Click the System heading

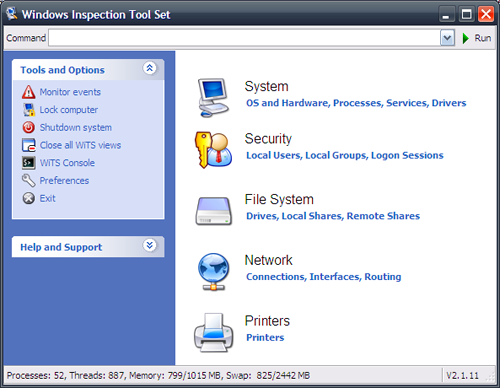click(266, 86)
